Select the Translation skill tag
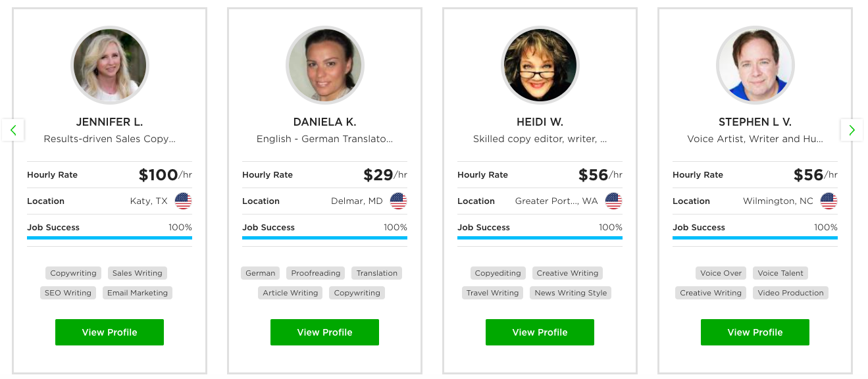The height and width of the screenshot is (379, 868). coord(377,273)
